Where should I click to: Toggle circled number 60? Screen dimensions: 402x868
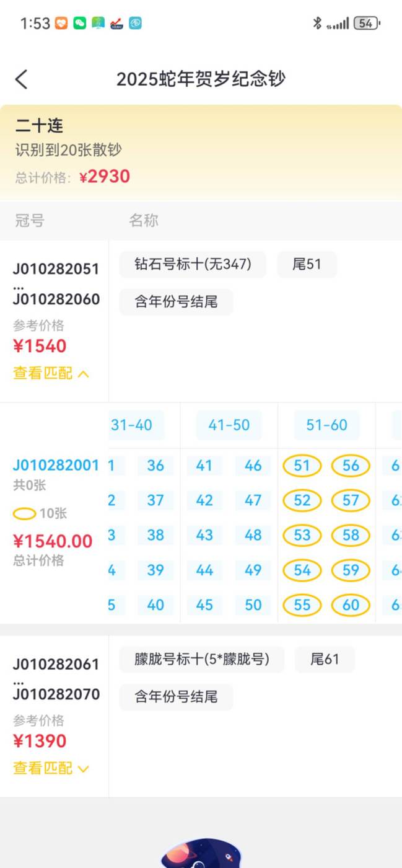point(351,604)
